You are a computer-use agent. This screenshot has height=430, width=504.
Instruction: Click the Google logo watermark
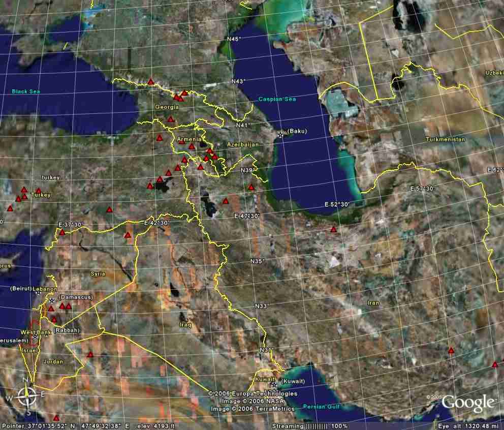(x=468, y=403)
